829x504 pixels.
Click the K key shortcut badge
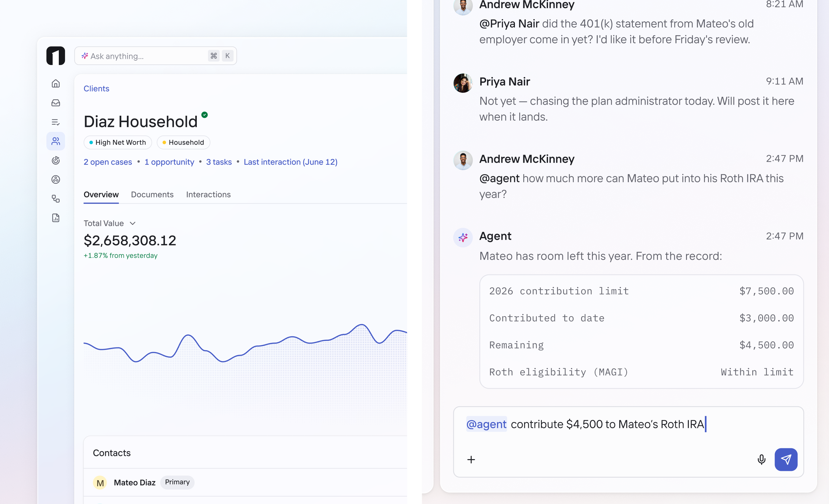click(x=228, y=56)
